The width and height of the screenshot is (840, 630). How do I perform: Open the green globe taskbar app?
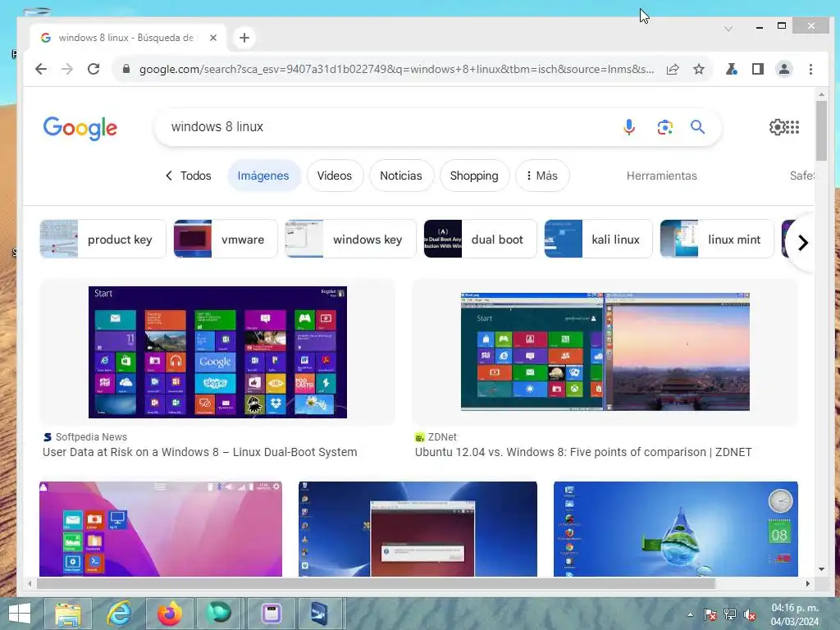(218, 614)
